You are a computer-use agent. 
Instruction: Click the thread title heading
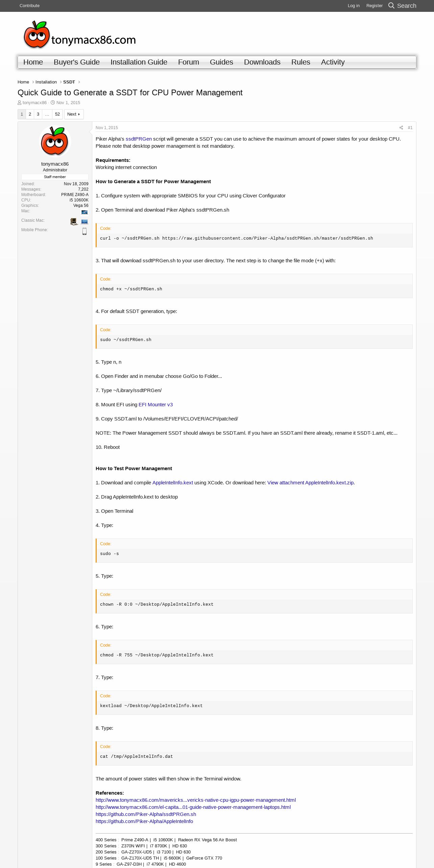pos(130,93)
